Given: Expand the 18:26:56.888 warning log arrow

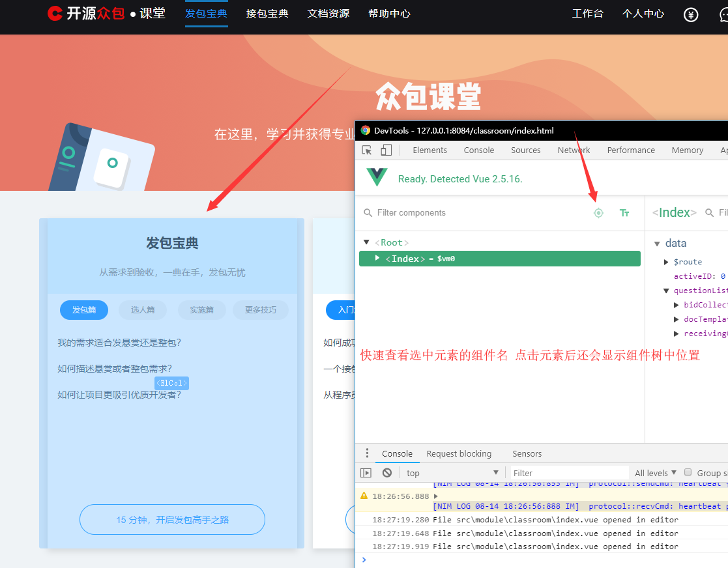Looking at the screenshot, I should [x=435, y=496].
